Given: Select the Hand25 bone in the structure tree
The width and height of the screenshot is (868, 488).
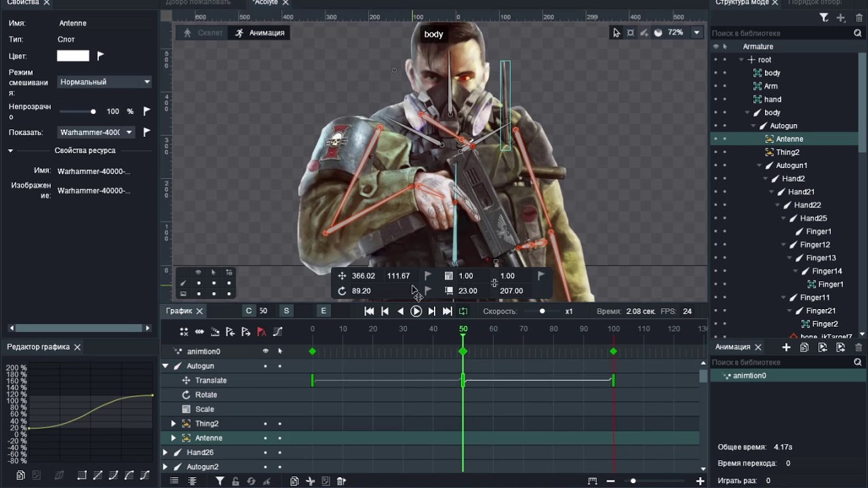Looking at the screenshot, I should [813, 218].
